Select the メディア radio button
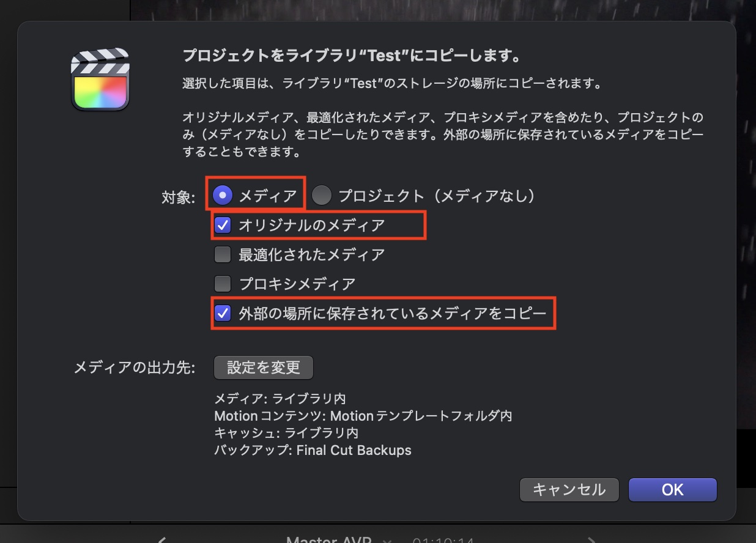Viewport: 756px width, 543px height. point(223,196)
